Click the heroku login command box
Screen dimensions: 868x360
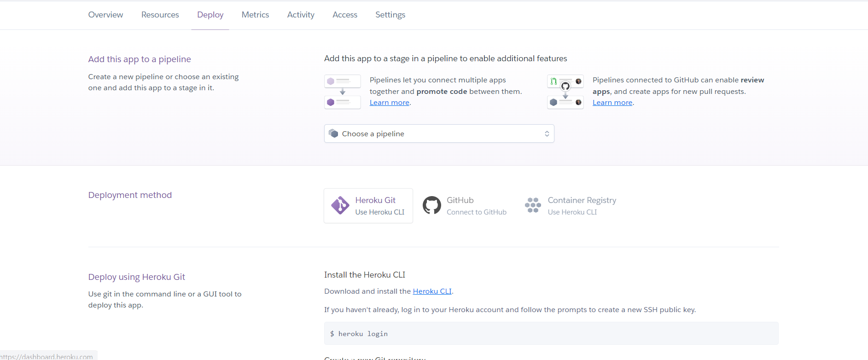pos(551,333)
